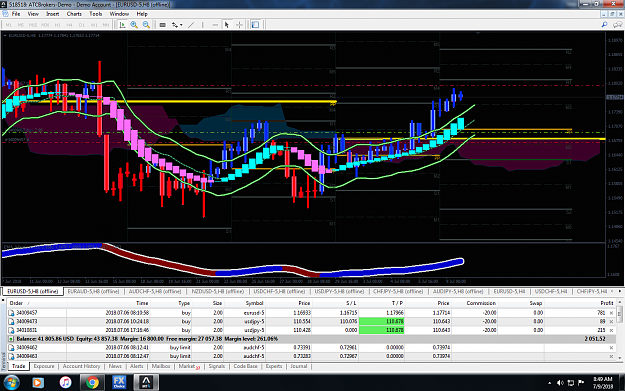This screenshot has height=391, width=625.
Task: Open the Charts menu
Action: click(x=74, y=14)
